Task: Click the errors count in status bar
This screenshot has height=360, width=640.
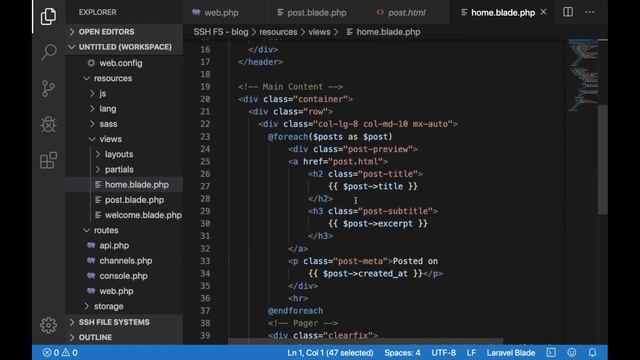Action: pos(51,353)
